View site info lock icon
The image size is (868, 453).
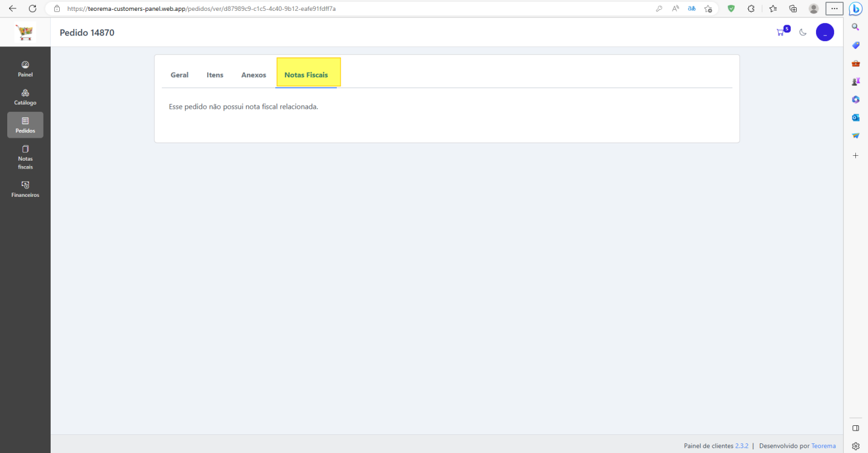57,9
